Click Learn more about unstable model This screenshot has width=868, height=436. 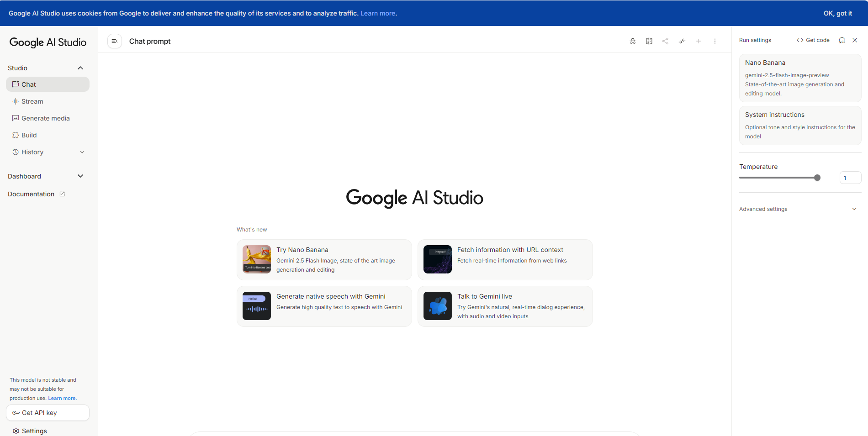click(x=62, y=398)
